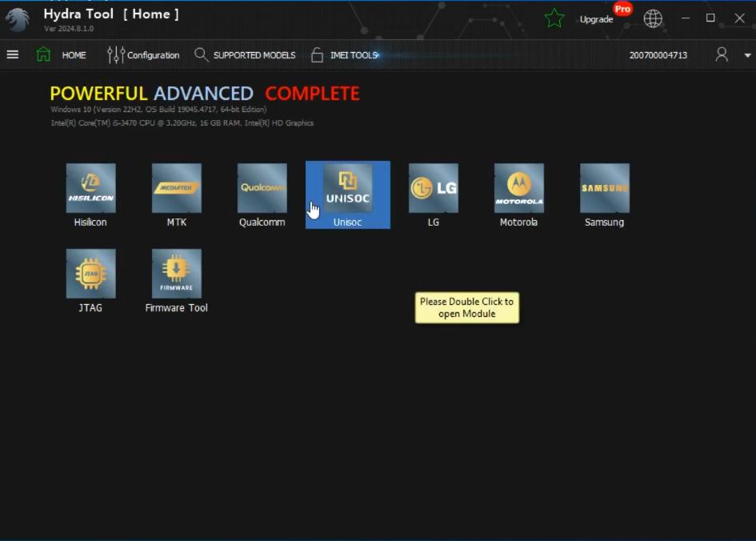Open IMEI TOOLS section
The image size is (756, 541).
click(354, 55)
